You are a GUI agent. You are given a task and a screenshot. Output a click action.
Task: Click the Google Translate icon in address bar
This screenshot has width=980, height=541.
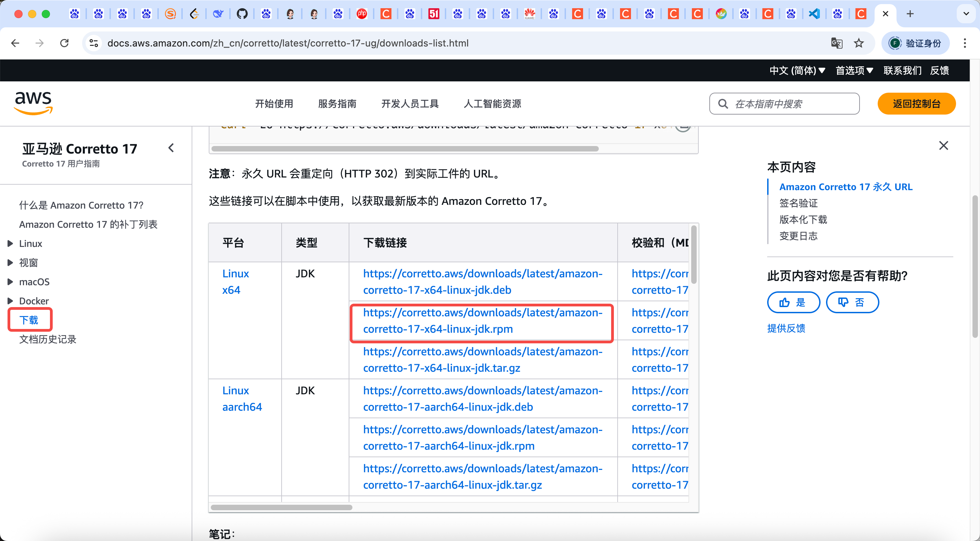click(x=836, y=43)
